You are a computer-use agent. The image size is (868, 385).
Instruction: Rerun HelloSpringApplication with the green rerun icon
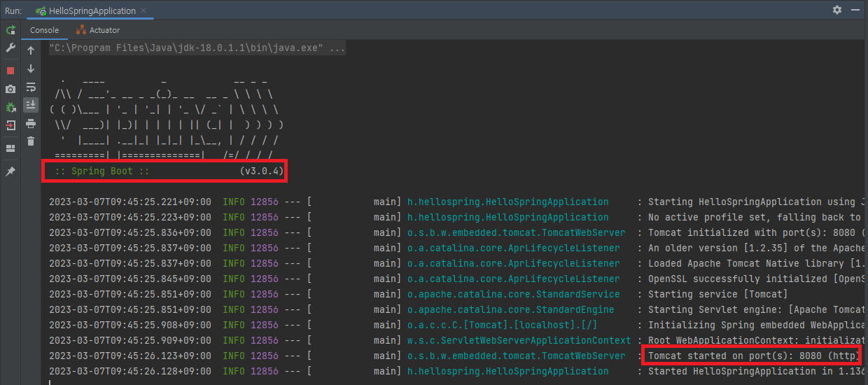(10, 30)
